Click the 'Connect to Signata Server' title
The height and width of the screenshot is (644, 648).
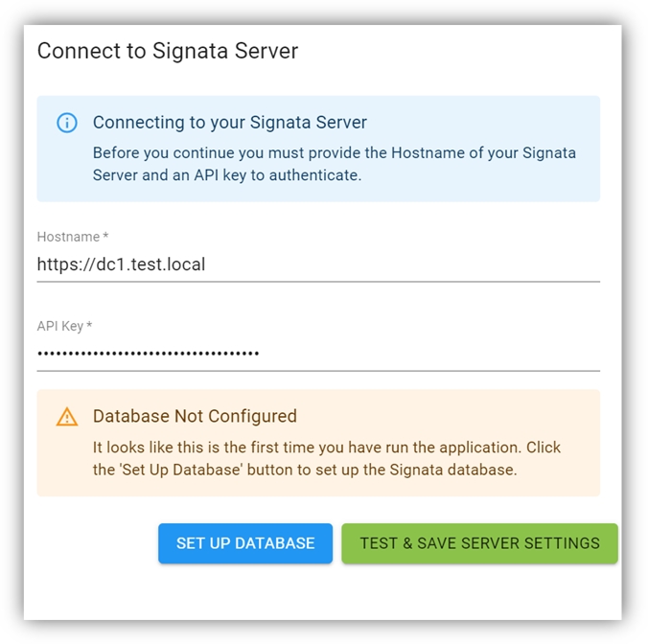point(168,51)
